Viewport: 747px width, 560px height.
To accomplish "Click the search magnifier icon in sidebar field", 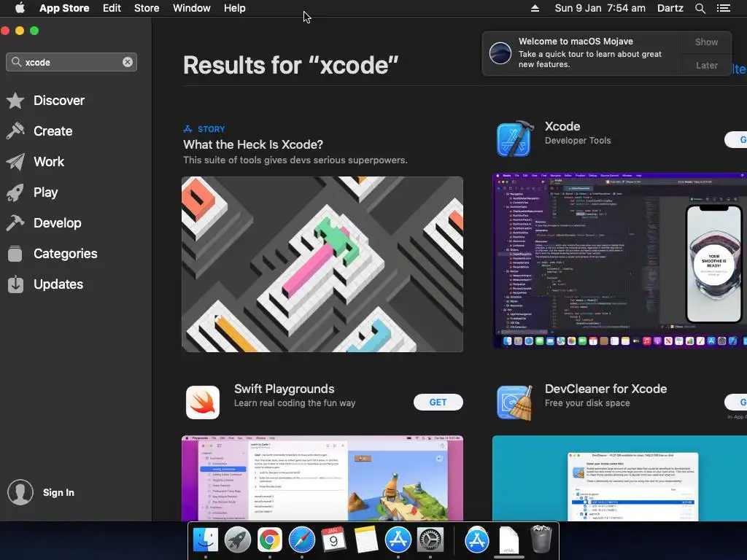I will coord(17,62).
